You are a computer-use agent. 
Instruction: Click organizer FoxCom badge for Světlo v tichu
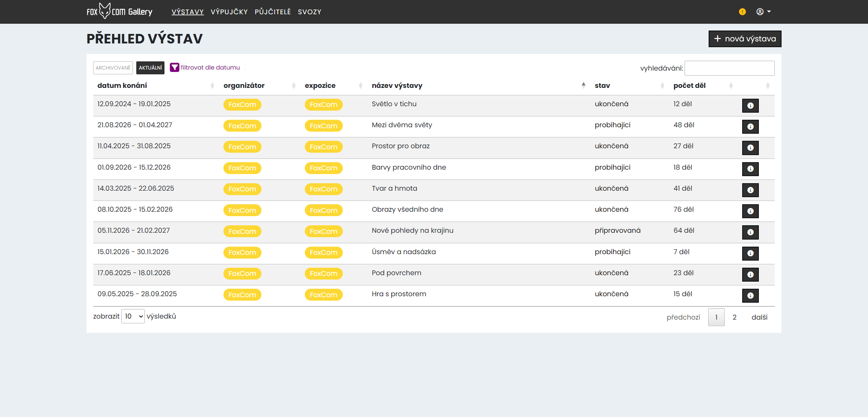pos(242,105)
